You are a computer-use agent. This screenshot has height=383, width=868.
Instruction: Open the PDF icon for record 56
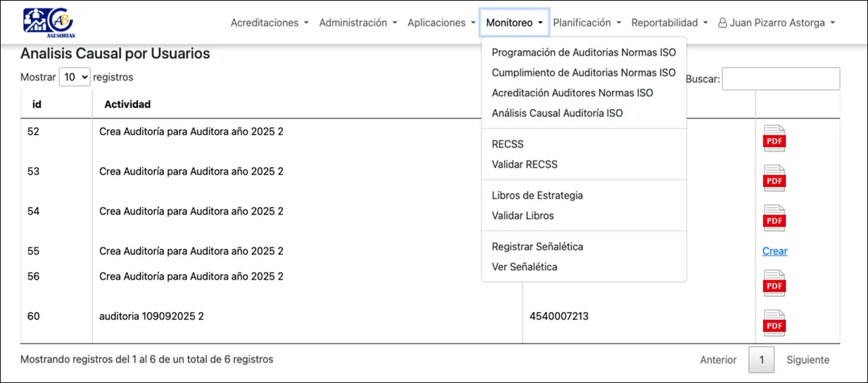774,284
